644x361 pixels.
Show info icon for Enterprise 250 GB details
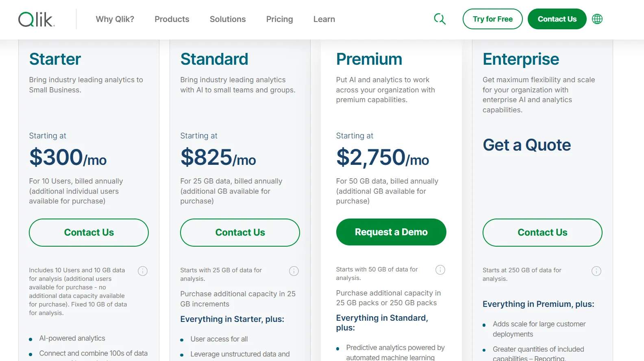click(596, 271)
